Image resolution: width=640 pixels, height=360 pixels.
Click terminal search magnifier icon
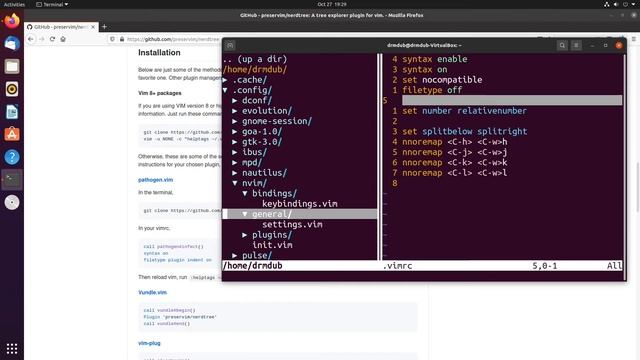tap(562, 45)
